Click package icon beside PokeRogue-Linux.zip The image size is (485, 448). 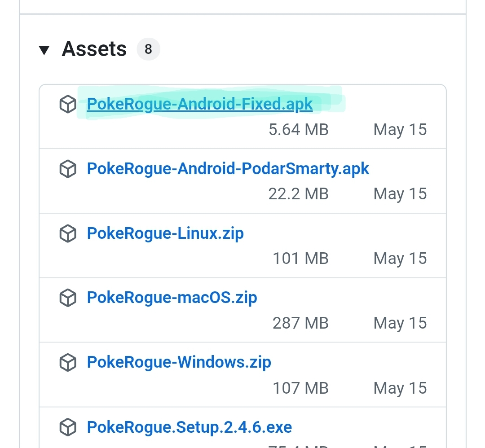[x=68, y=233]
